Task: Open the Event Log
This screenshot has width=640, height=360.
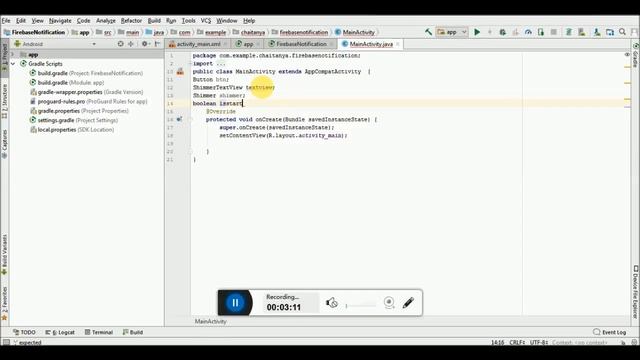Action: pyautogui.click(x=609, y=332)
